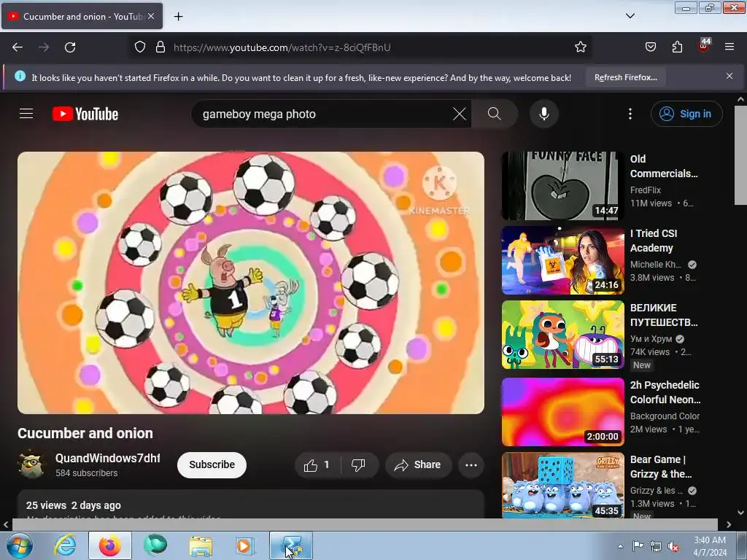This screenshot has height=560, width=747.
Task: Click the Cucumber and onion video player
Action: coord(251,282)
